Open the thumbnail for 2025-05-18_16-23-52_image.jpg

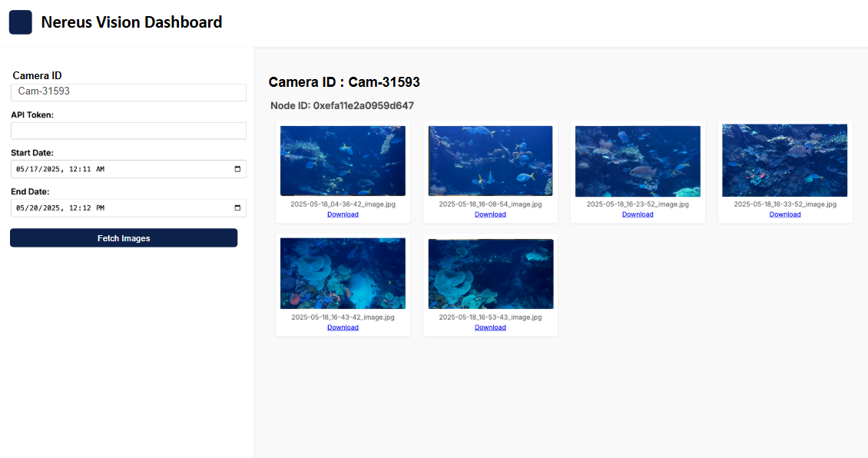[x=638, y=160]
